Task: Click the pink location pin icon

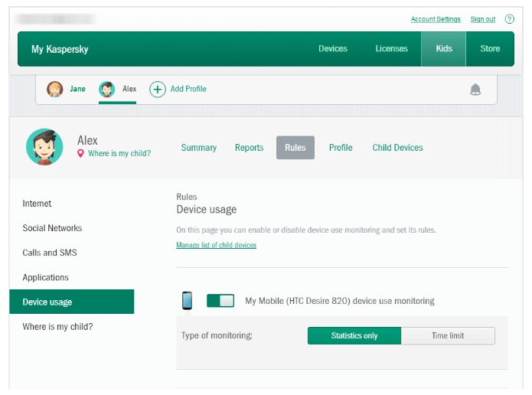Action: pyautogui.click(x=80, y=153)
